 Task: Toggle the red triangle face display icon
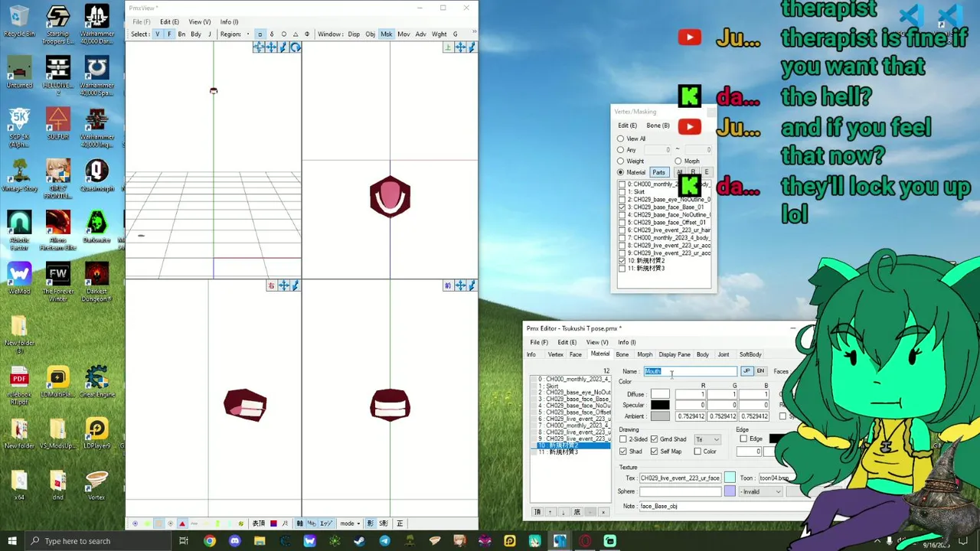click(x=182, y=523)
